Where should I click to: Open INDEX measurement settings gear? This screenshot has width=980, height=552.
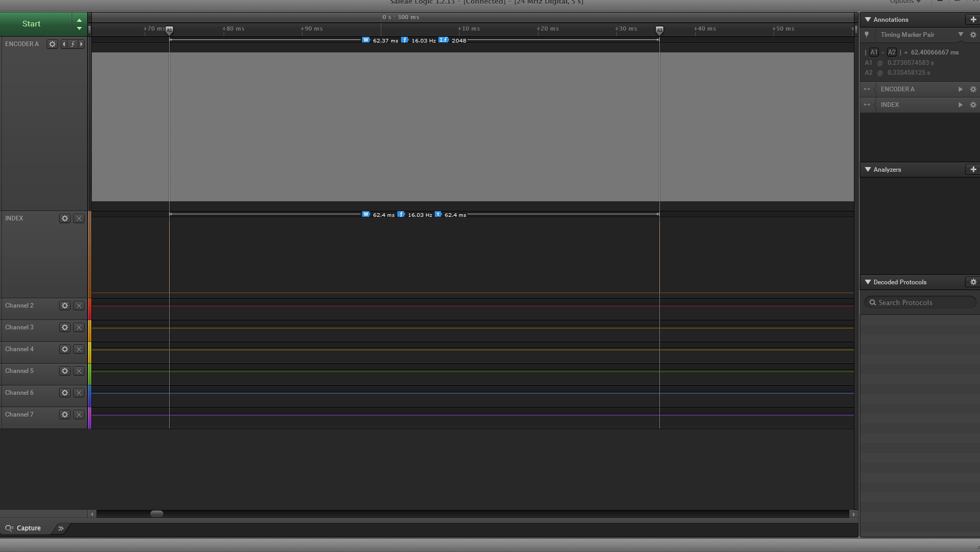click(973, 105)
